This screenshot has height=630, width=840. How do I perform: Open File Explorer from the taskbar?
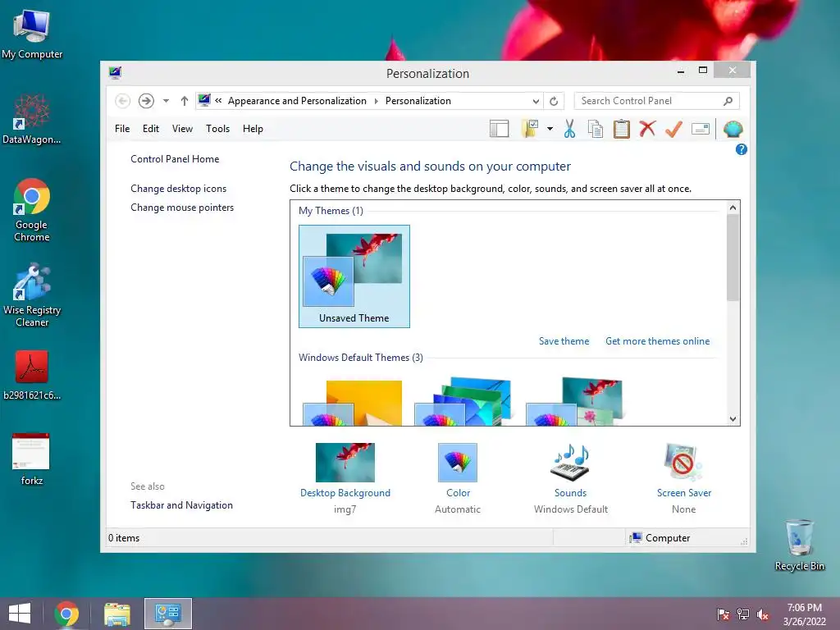(117, 614)
